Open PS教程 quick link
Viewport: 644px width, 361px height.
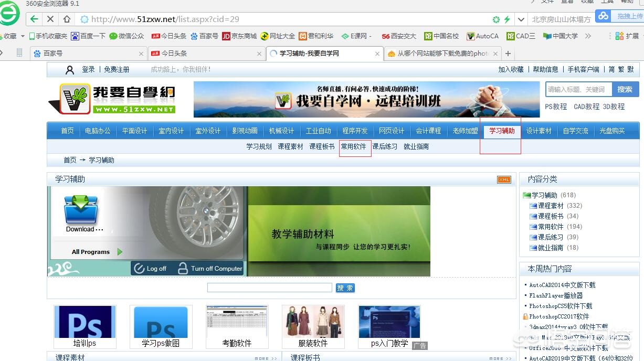556,107
